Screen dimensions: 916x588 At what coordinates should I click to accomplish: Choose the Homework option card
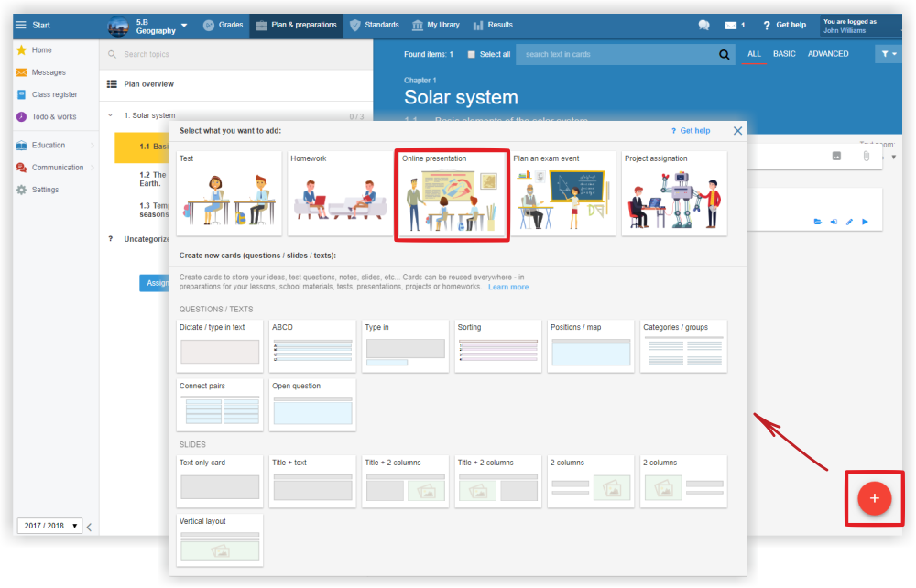pos(341,193)
